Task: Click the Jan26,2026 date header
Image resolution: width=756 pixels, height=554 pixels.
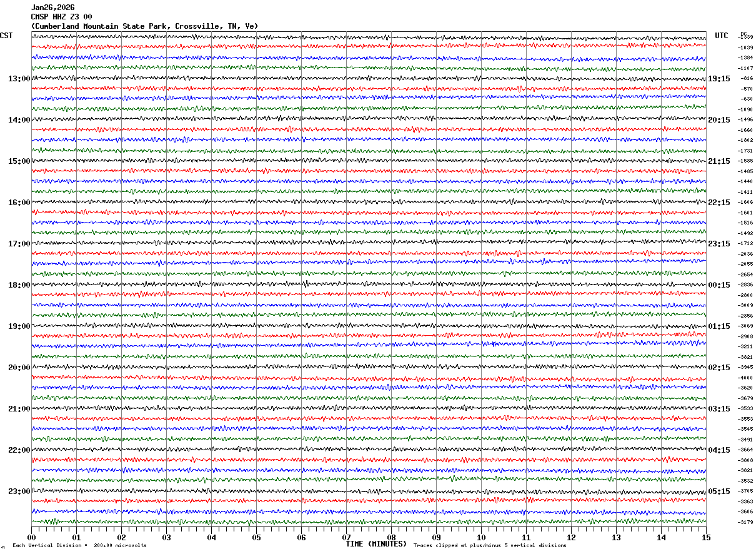Action: (x=52, y=8)
